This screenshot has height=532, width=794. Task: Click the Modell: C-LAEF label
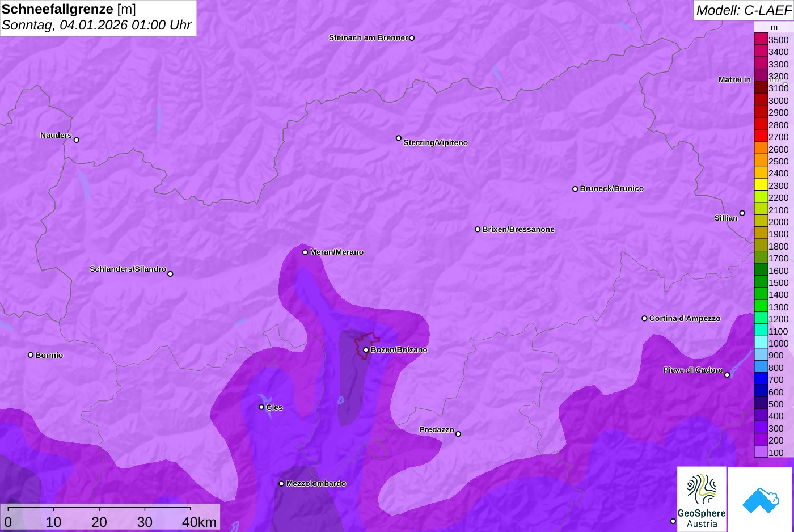(x=744, y=10)
